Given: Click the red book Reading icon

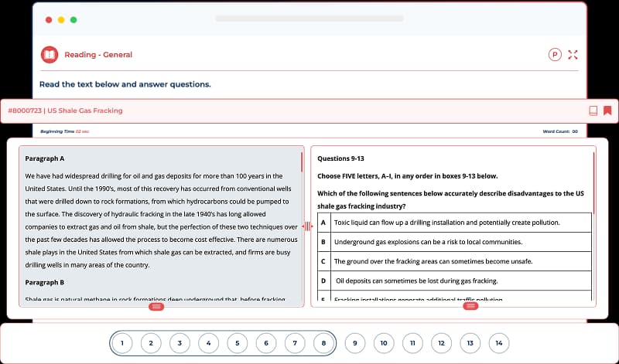Looking at the screenshot, I should pos(50,55).
